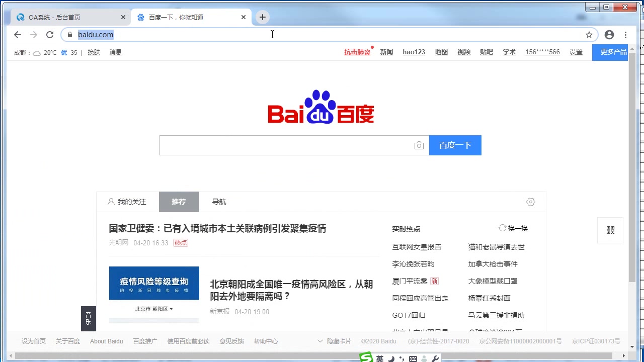Viewport: 644px width, 362px height.
Task: Click the Sogou input method icon in taskbar
Action: tap(366, 357)
